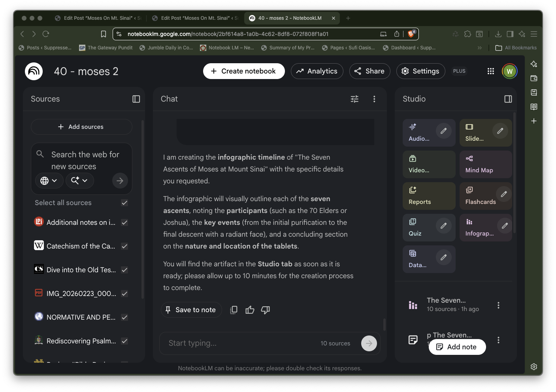Customize the Audio Overview with pencil icon

point(443,131)
